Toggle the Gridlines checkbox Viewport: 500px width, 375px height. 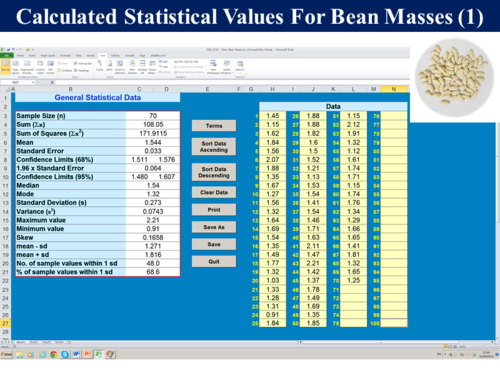[59, 70]
